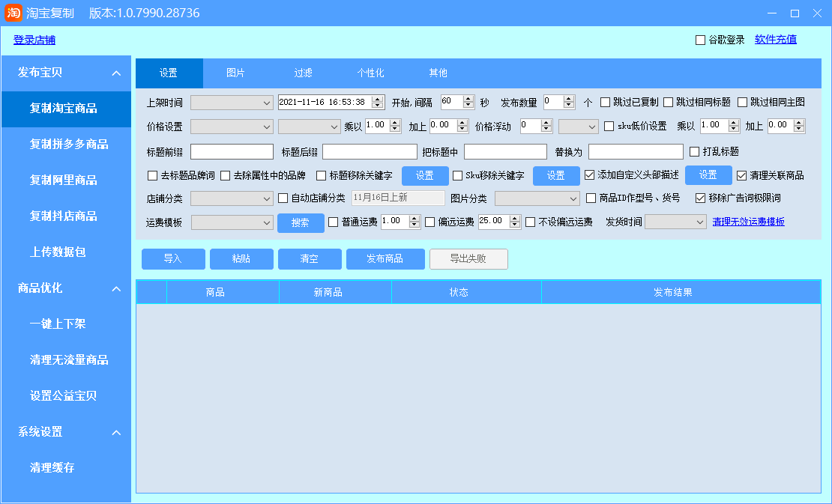Open the 运费模板 dropdown
The width and height of the screenshot is (832, 504).
(x=232, y=222)
